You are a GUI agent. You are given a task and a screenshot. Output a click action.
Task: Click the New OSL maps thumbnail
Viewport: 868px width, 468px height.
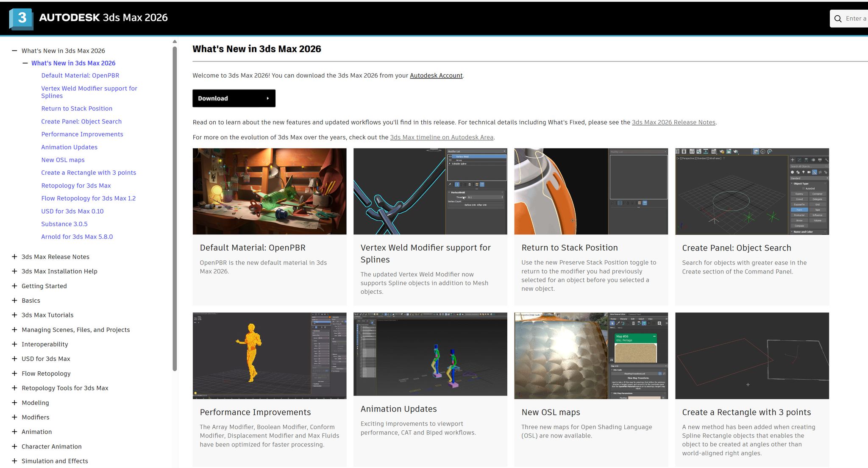(591, 356)
